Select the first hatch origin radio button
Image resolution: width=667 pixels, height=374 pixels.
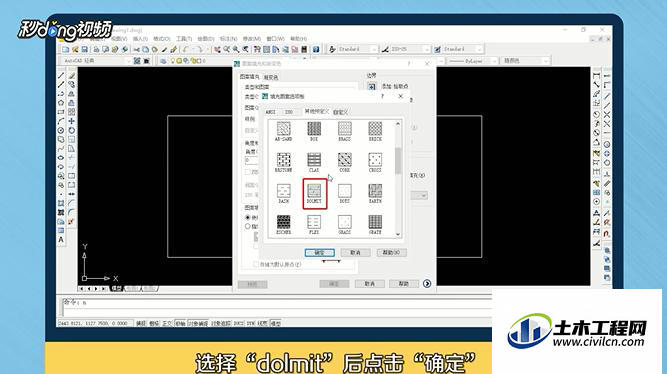point(248,217)
